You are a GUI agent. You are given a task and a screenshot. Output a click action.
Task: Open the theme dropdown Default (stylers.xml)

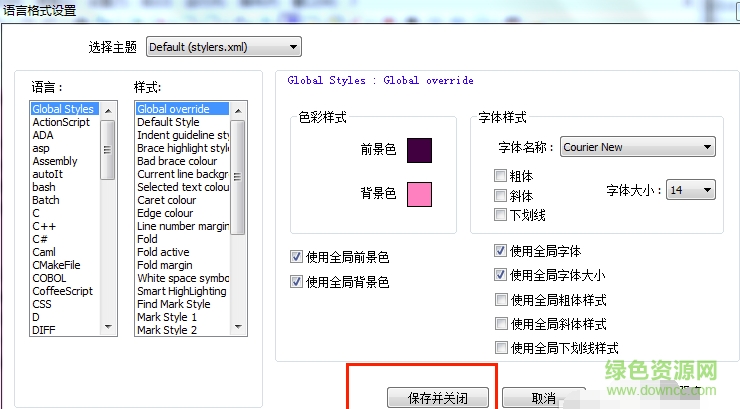tap(224, 46)
